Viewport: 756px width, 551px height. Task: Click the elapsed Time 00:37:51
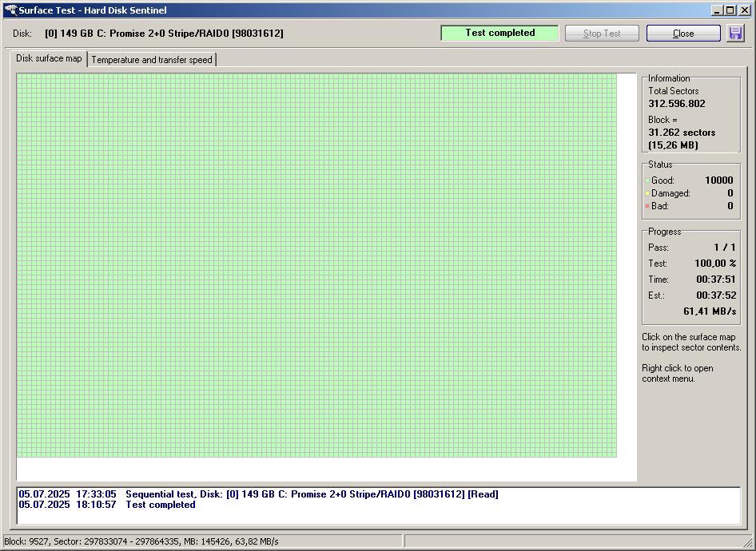coord(717,279)
